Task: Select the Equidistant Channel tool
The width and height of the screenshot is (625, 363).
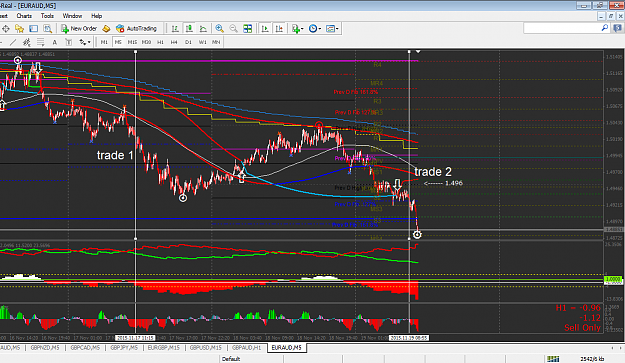Action: [26, 42]
